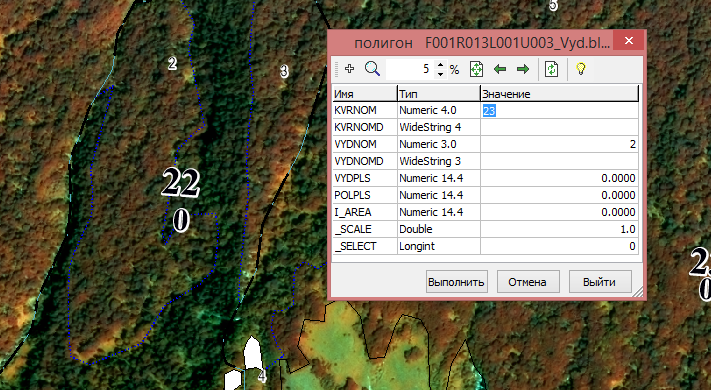The image size is (711, 390).
Task: Click the Выполнить button
Action: pos(456,282)
